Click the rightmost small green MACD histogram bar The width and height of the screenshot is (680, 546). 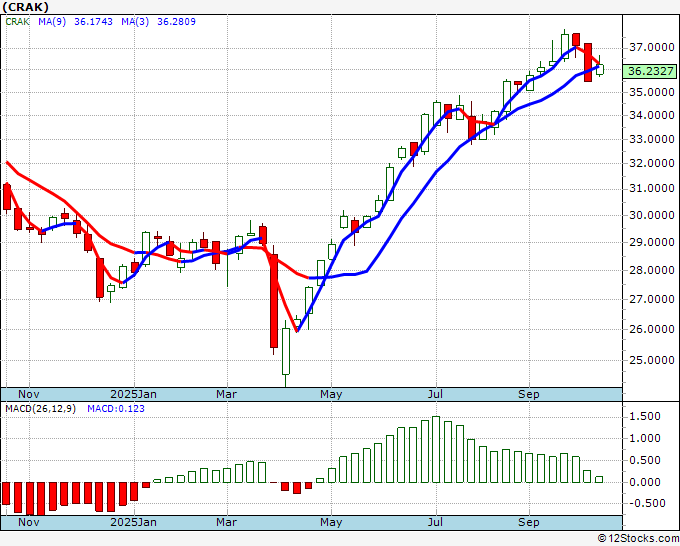click(599, 479)
